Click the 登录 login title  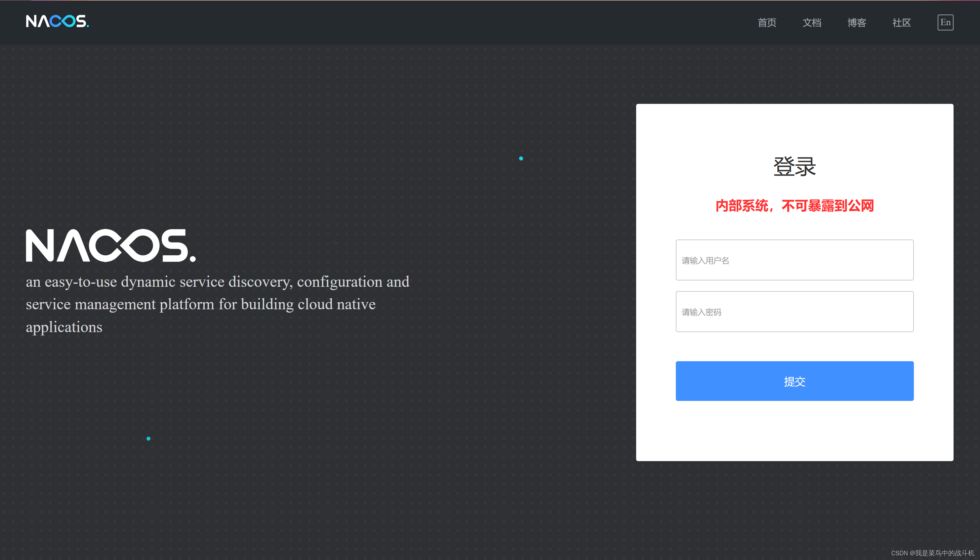coord(794,166)
